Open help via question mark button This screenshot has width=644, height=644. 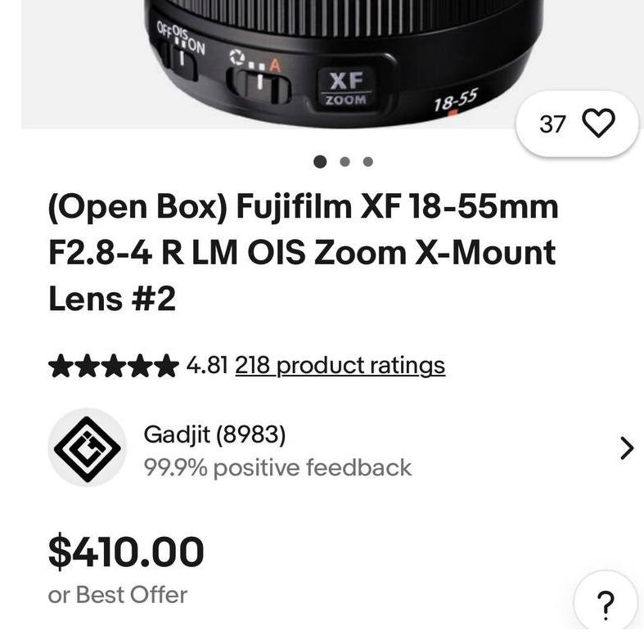click(x=606, y=606)
